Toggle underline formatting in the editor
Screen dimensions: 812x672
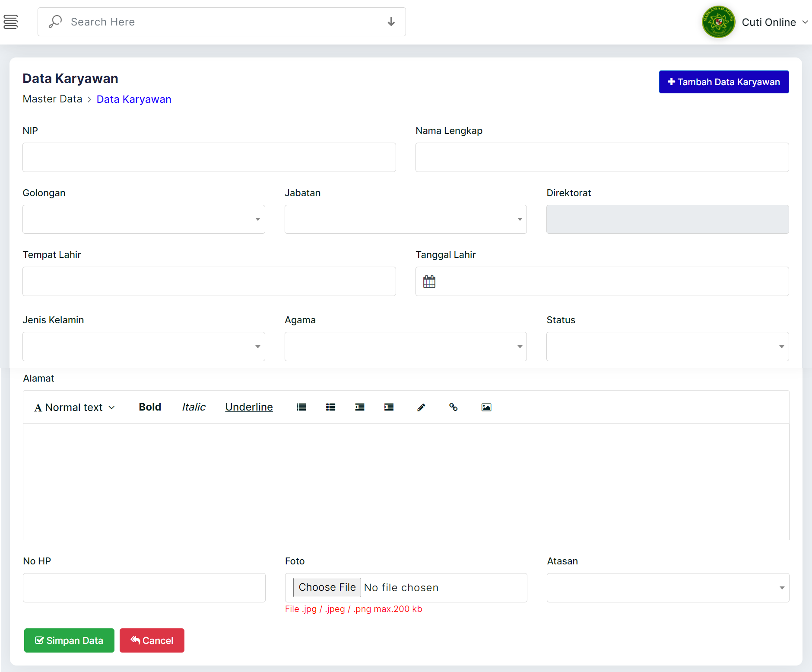[249, 407]
